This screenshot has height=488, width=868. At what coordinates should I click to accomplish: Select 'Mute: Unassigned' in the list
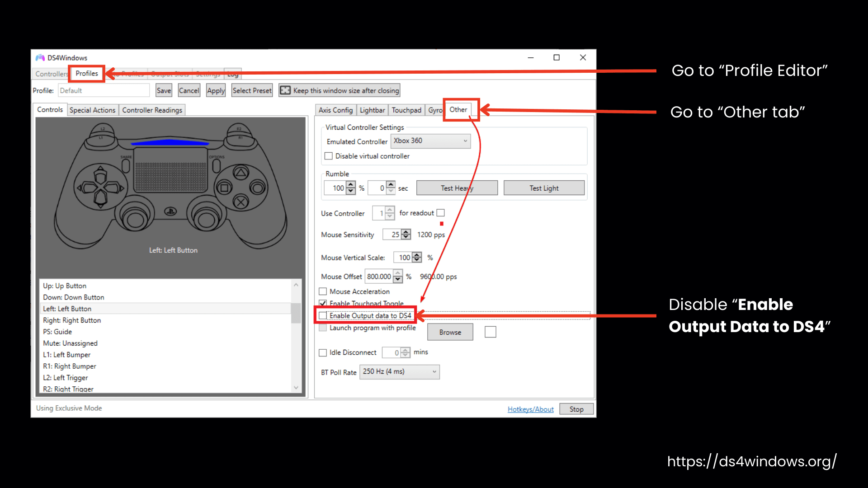[165, 343]
